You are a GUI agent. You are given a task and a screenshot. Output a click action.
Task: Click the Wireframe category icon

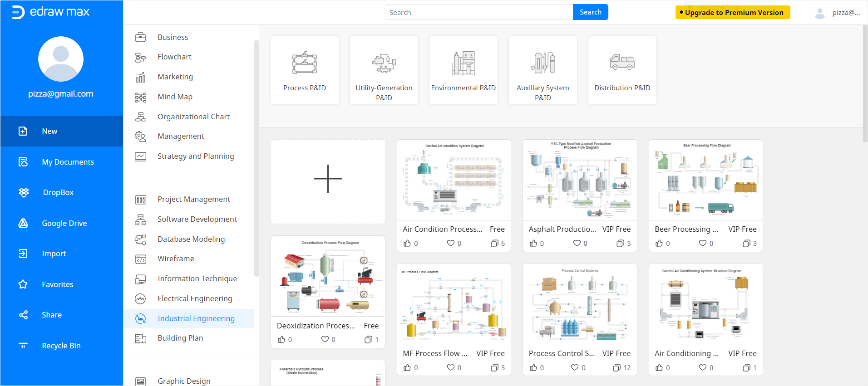coord(141,259)
